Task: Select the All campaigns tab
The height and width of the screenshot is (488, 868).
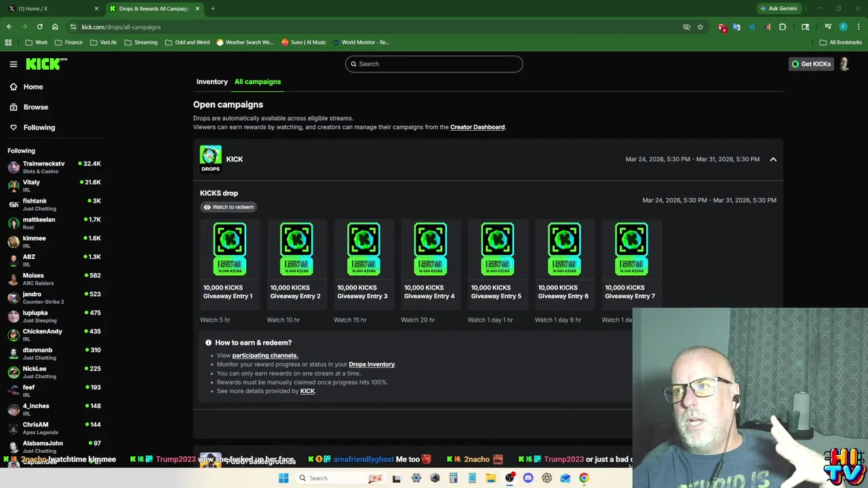Action: [258, 81]
